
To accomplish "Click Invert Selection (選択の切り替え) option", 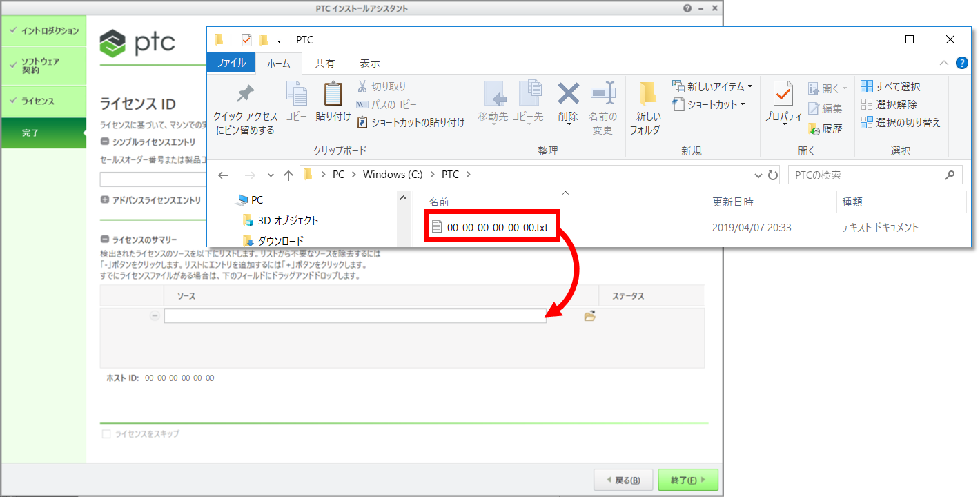I will [900, 123].
